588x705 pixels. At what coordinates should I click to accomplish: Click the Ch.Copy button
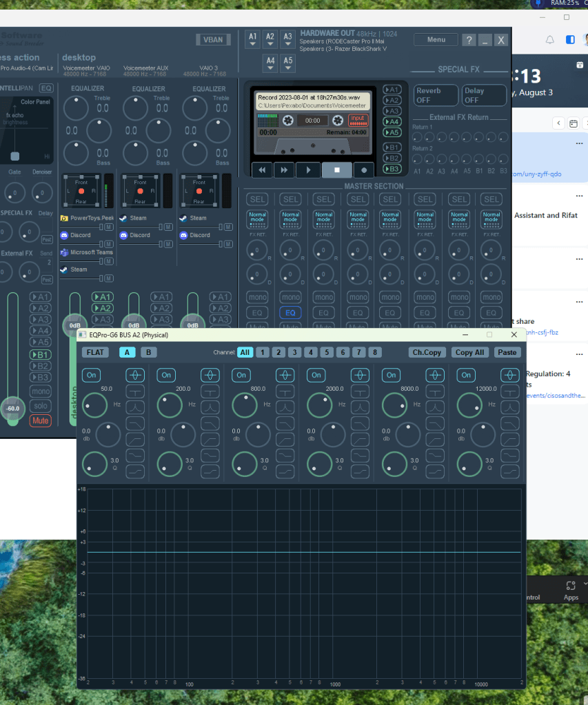(x=427, y=353)
